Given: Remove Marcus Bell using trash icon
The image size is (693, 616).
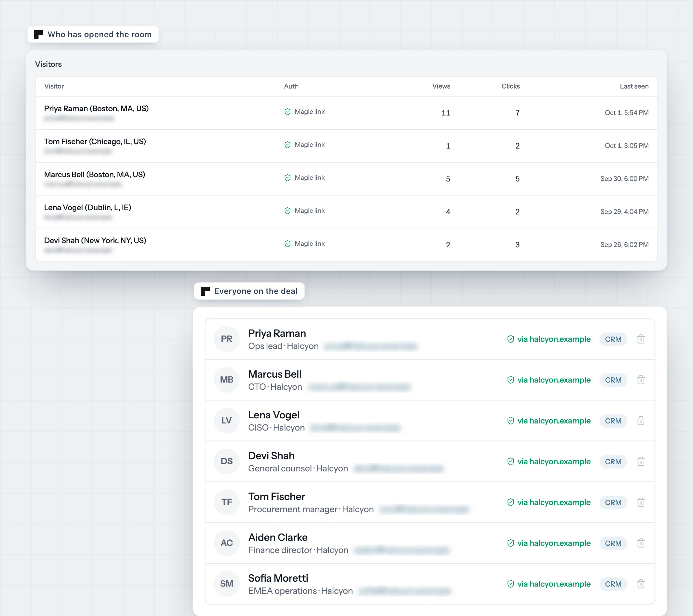Looking at the screenshot, I should [x=640, y=380].
